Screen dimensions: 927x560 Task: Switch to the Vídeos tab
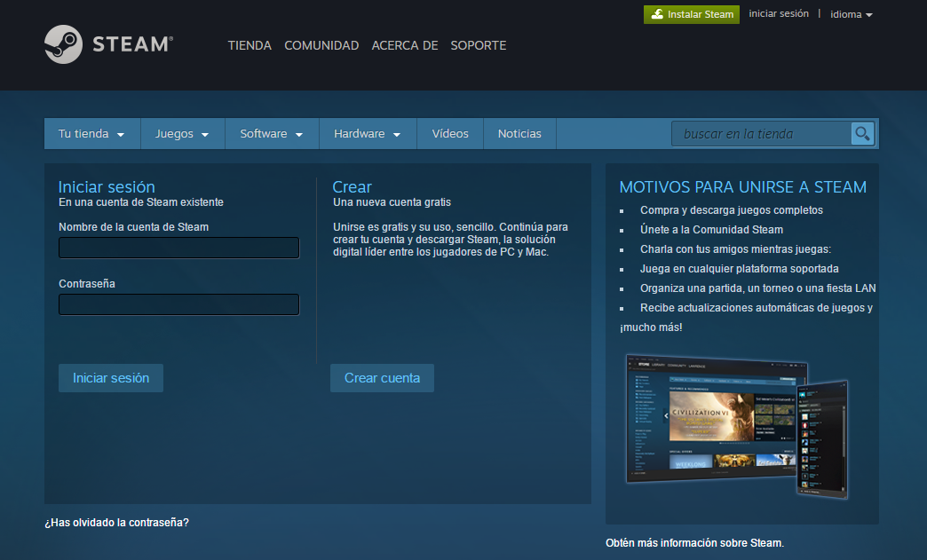click(449, 133)
